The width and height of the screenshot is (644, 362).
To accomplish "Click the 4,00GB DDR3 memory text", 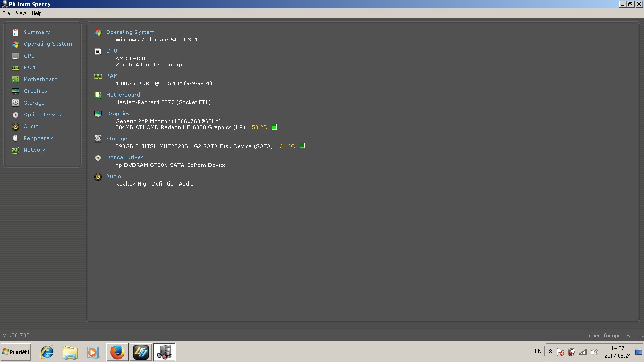I will point(164,83).
